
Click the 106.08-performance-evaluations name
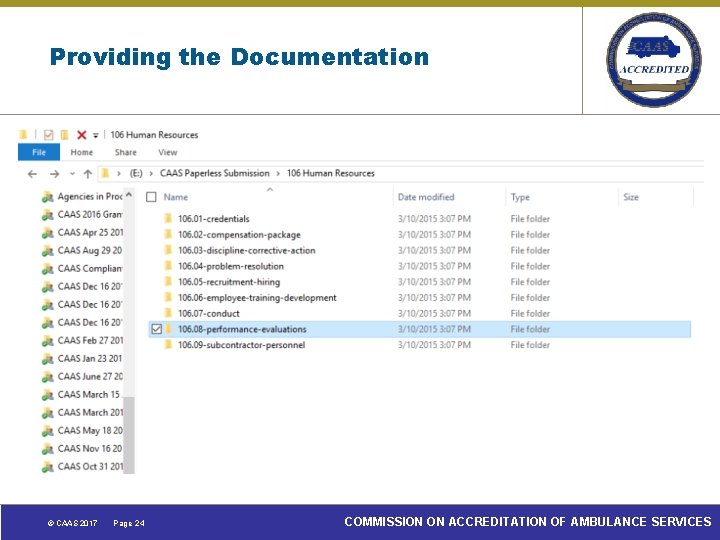[x=242, y=329]
